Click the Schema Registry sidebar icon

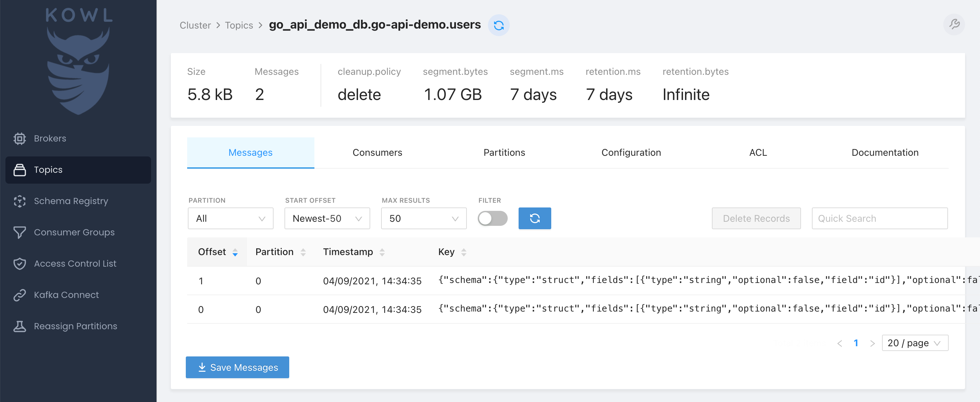(x=19, y=201)
